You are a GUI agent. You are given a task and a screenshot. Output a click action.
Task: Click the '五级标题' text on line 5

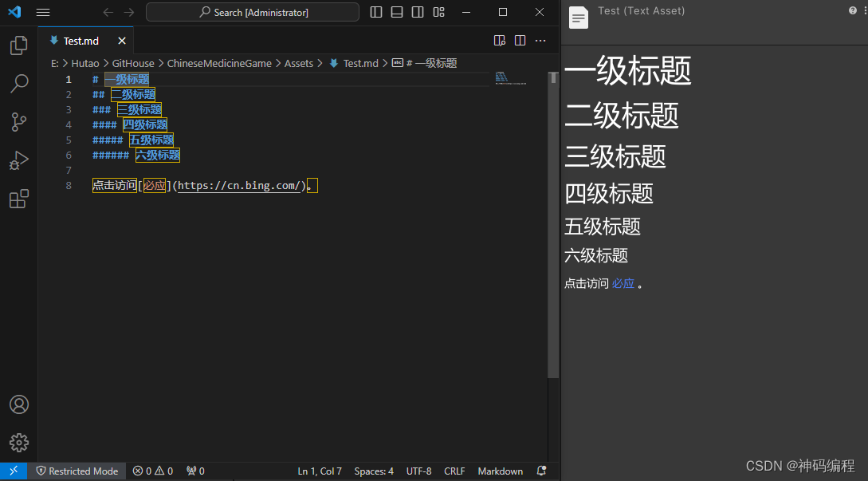(151, 140)
